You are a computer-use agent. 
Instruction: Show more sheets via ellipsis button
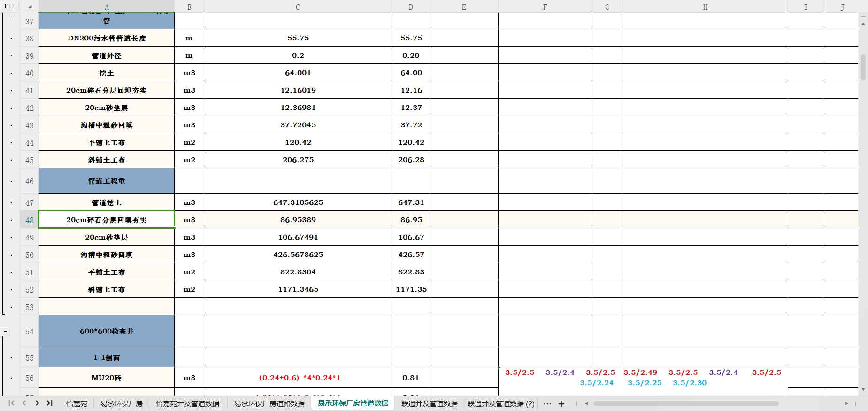pyautogui.click(x=547, y=403)
